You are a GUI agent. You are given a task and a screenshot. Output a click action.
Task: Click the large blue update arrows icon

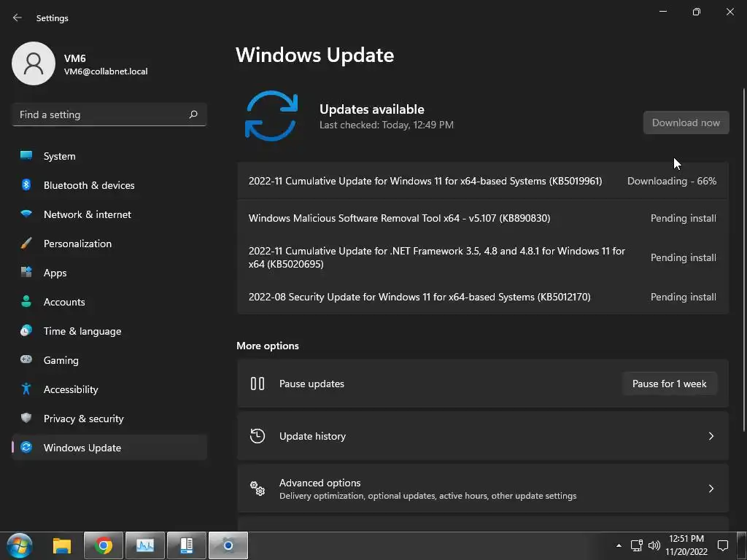(x=271, y=116)
